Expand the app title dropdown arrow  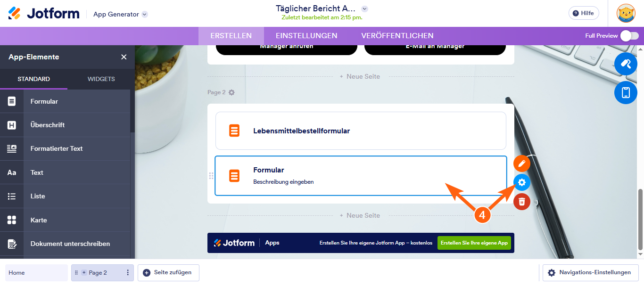[x=364, y=8]
